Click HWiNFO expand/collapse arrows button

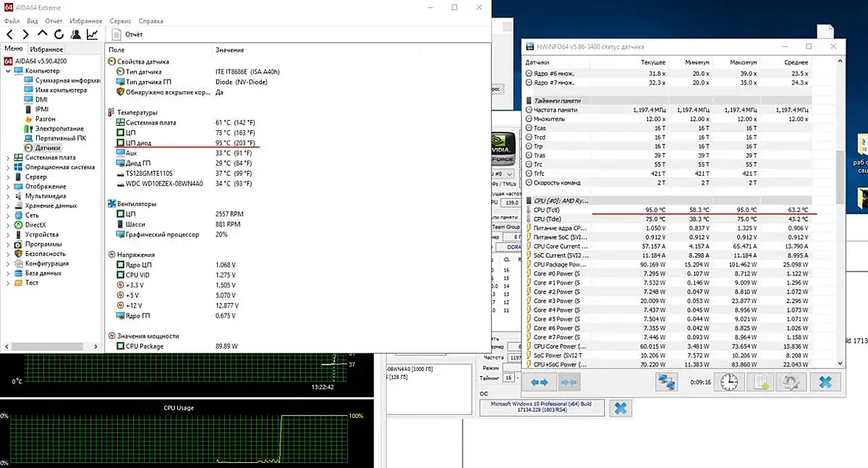[539, 382]
